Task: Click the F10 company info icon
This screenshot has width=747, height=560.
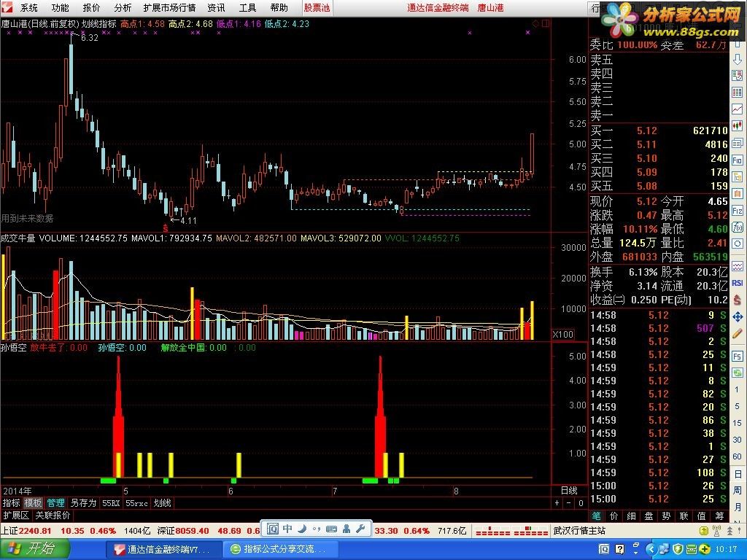Action: 737,160
